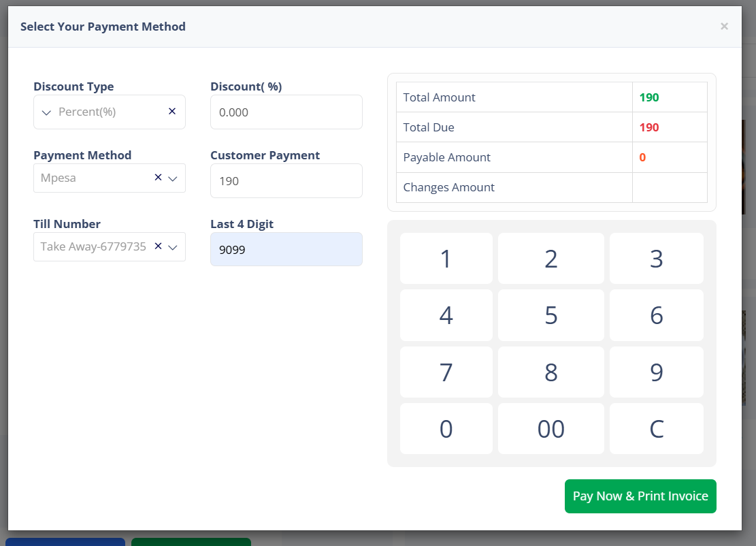Open the Payment Method dropdown arrow
Image resolution: width=756 pixels, height=546 pixels.
tap(173, 178)
